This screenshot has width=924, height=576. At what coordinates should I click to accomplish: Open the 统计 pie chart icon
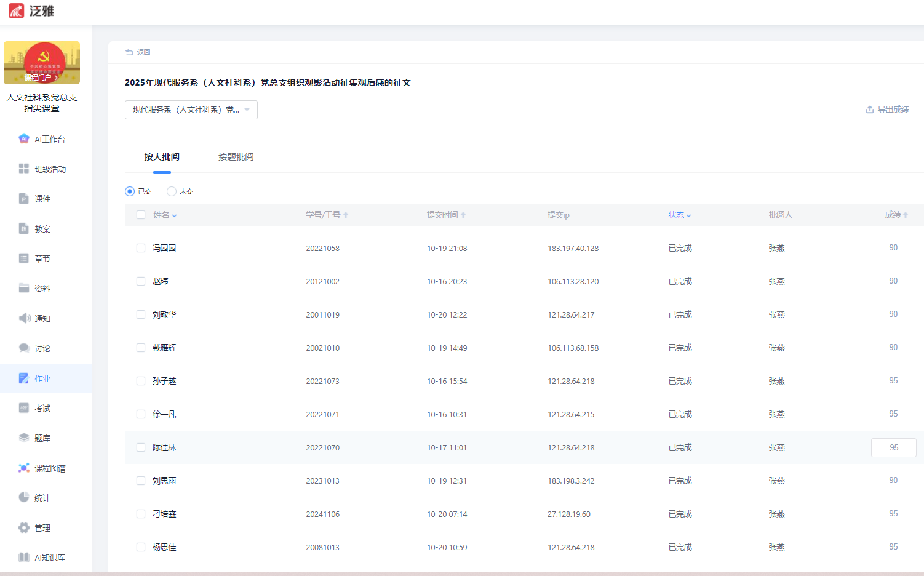coord(24,497)
